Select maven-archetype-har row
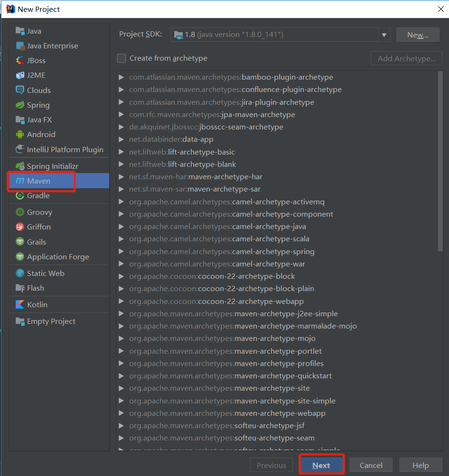 (277, 177)
